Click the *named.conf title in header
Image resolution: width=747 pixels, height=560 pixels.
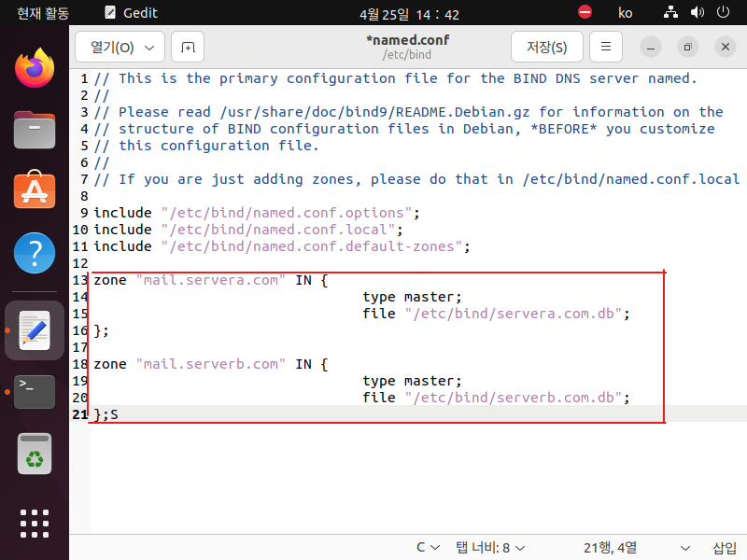(x=407, y=40)
